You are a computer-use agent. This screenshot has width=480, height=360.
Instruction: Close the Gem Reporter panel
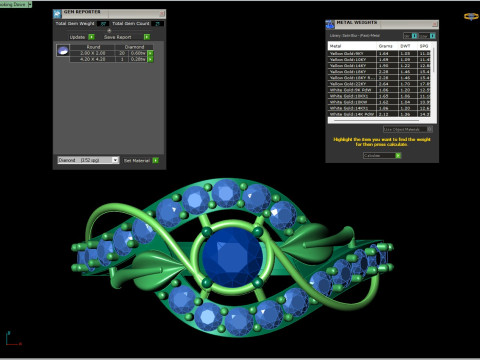[162, 14]
